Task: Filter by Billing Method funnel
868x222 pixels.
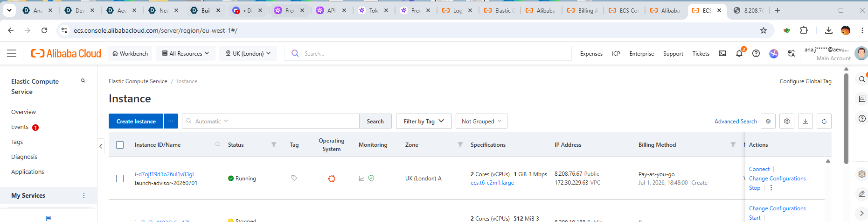Action: click(733, 144)
